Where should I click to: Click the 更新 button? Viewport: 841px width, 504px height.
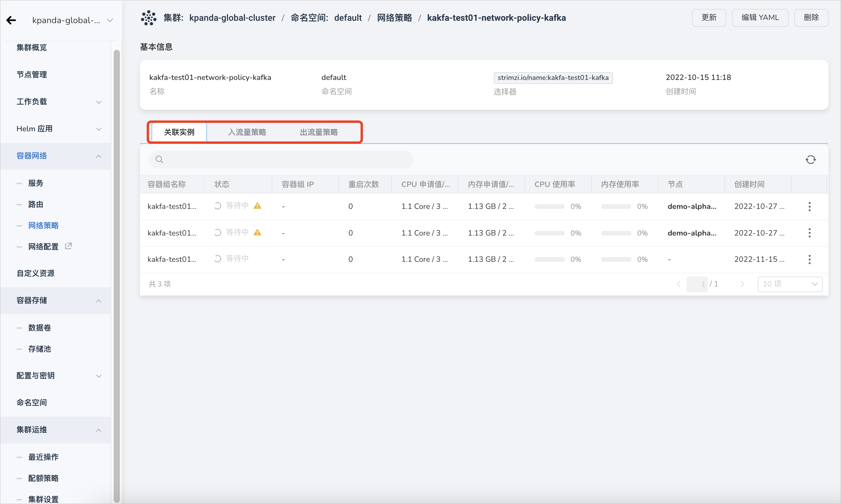[x=709, y=18]
